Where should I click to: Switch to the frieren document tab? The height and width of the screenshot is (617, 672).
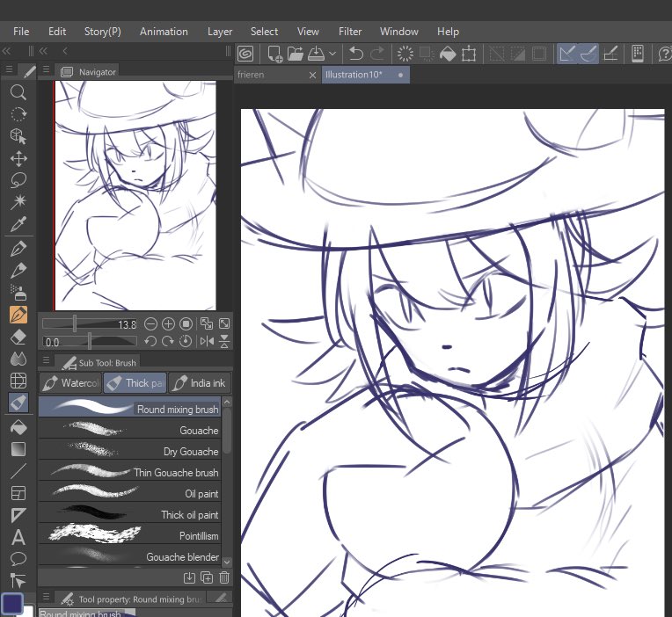coord(270,75)
